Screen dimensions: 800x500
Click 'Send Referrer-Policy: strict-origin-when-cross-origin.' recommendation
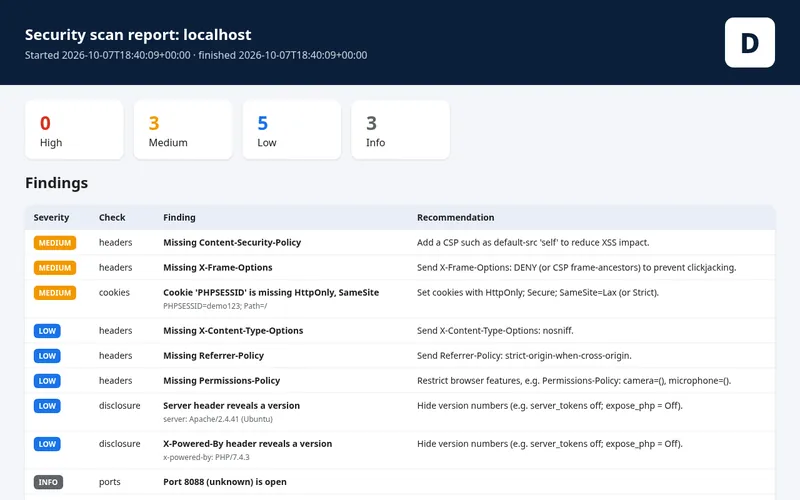(524, 356)
